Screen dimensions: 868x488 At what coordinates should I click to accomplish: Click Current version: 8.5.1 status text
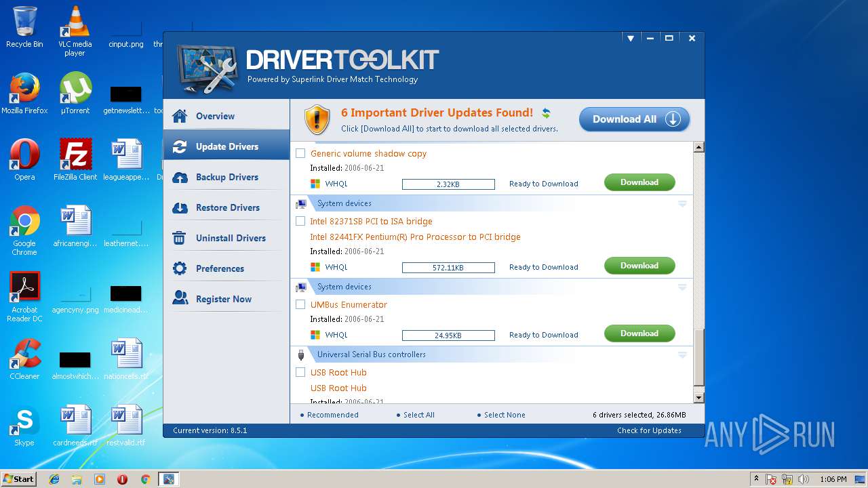pos(210,430)
